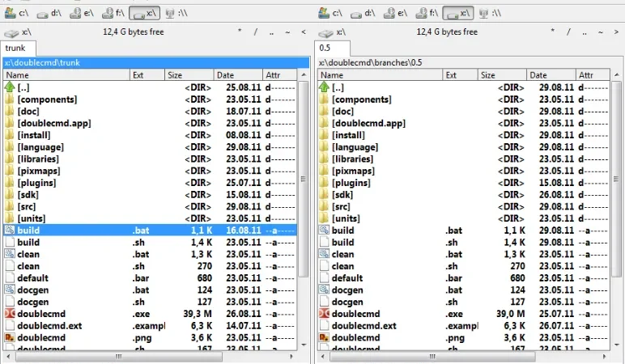Go up via [..] arrow in left panel
The image size is (625, 364).
tap(10, 87)
